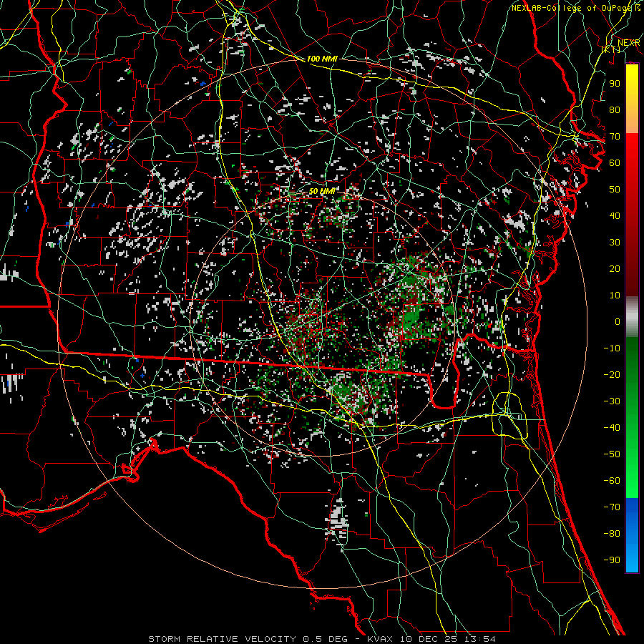Pick the "-80" label on velocity scale
The width and height of the screenshot is (644, 644).
pyautogui.click(x=612, y=534)
